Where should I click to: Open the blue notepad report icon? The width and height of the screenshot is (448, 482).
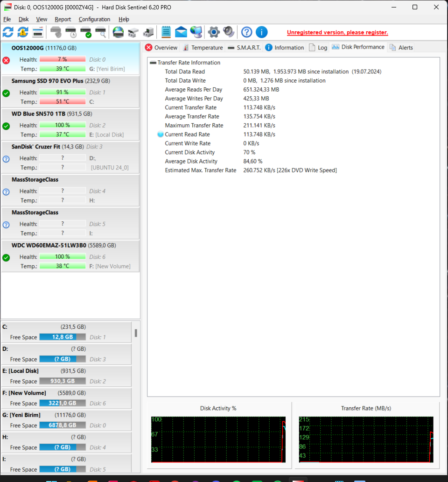coord(166,32)
